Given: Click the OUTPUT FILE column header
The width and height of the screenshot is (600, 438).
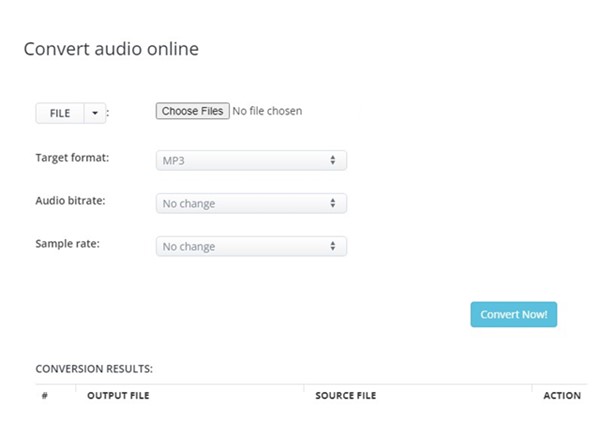Looking at the screenshot, I should (x=118, y=396).
